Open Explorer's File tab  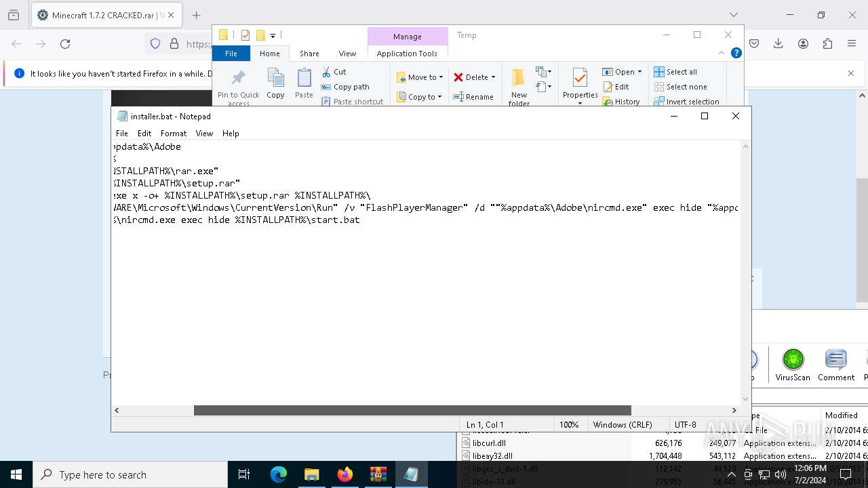tap(231, 54)
